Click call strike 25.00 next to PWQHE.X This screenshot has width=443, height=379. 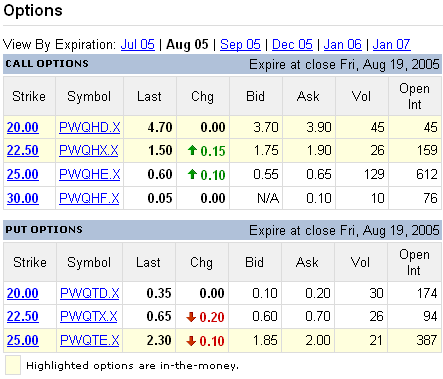click(x=23, y=174)
